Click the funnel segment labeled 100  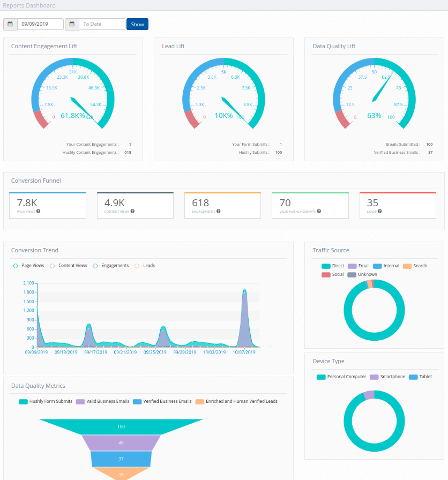[x=121, y=426]
